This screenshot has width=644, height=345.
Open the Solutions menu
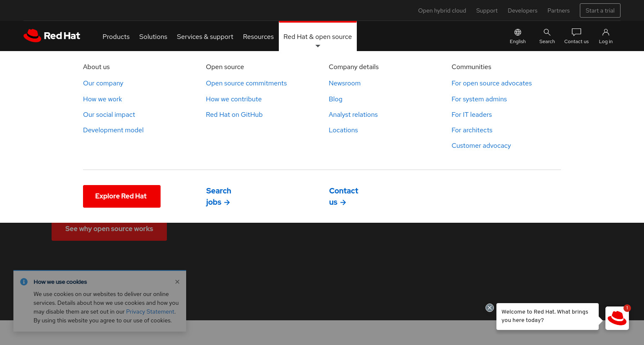(153, 37)
